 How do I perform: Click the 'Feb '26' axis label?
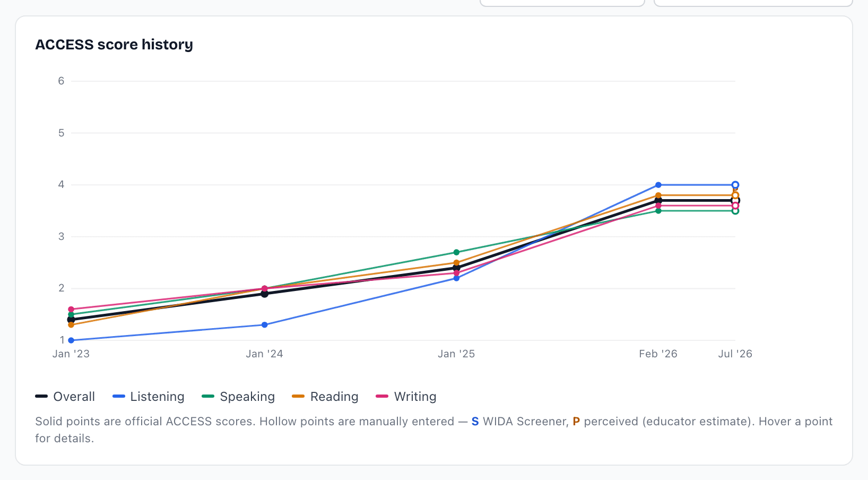(658, 354)
